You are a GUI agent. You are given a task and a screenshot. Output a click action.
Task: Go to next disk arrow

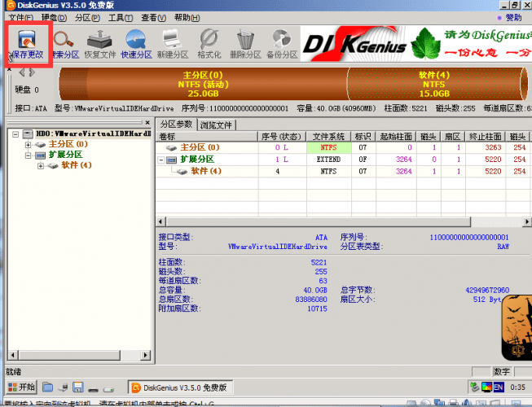32,72
